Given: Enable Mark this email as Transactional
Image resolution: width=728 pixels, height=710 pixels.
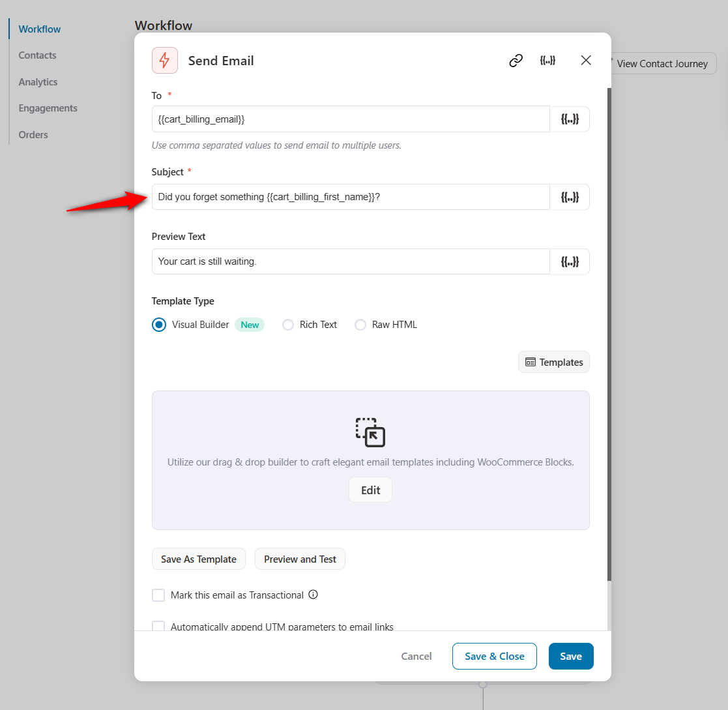Looking at the screenshot, I should tap(158, 595).
